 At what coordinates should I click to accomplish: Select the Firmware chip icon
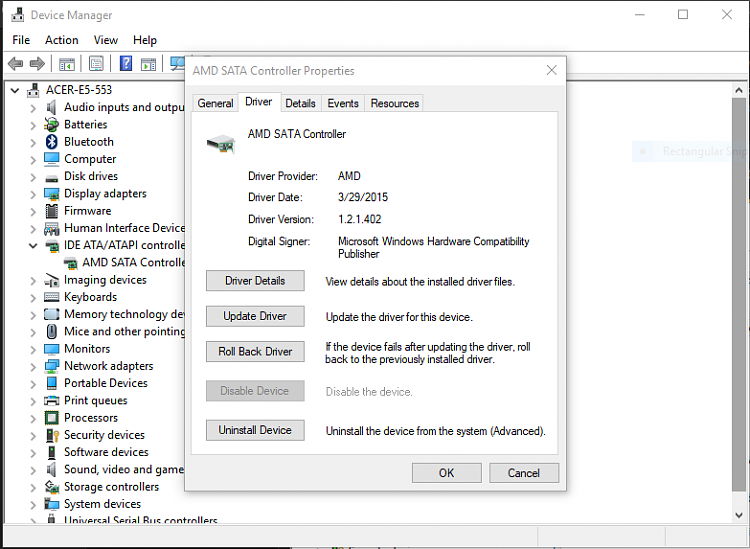[x=52, y=210]
